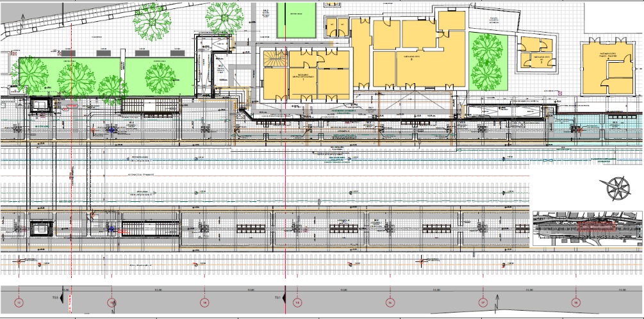Click the blue diamond symbol on lower platform
The image size is (644, 319).
coord(111,229)
